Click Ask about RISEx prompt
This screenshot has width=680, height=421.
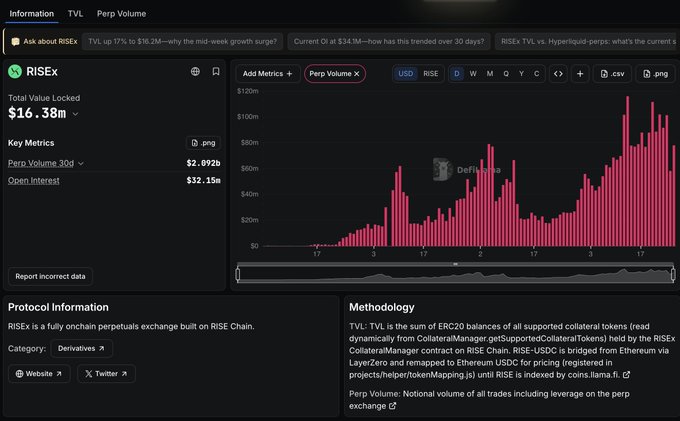(44, 41)
